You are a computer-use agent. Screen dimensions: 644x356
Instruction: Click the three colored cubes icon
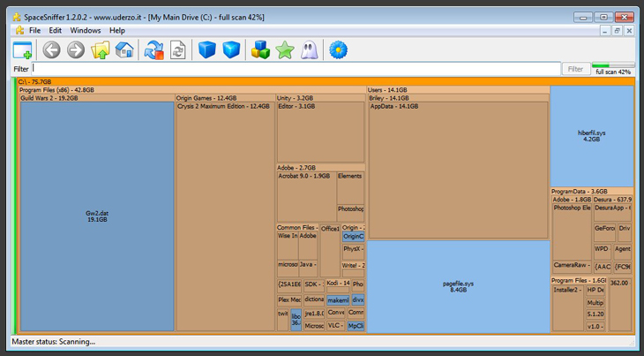pyautogui.click(x=260, y=50)
